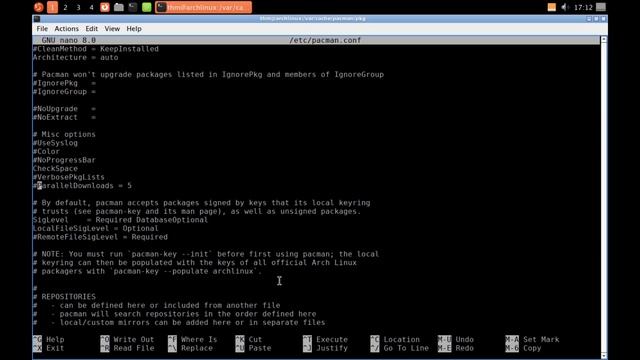Launch the terminal from the panel launcher

(133, 7)
